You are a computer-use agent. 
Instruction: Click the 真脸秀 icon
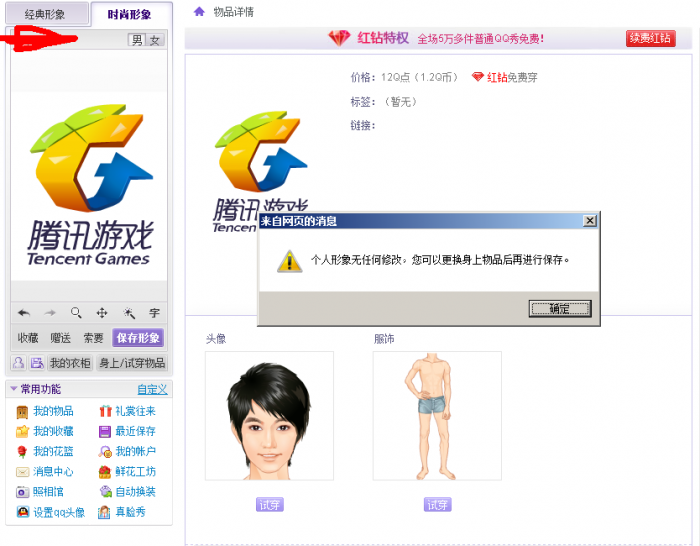coord(104,512)
